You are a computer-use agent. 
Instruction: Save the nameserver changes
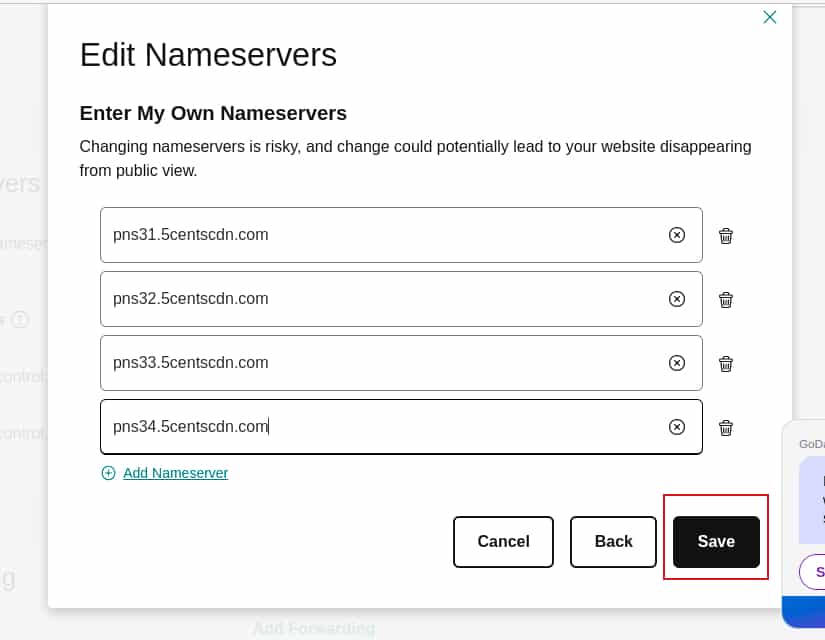point(717,542)
